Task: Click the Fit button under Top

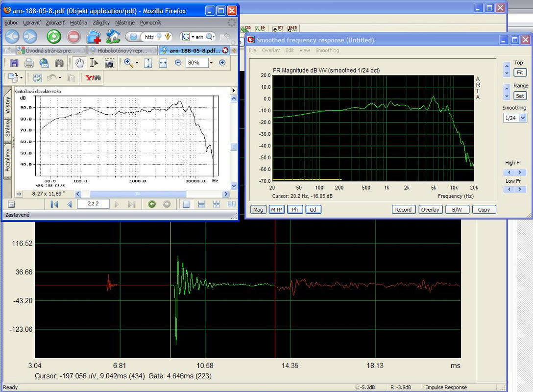Action: pyautogui.click(x=520, y=72)
